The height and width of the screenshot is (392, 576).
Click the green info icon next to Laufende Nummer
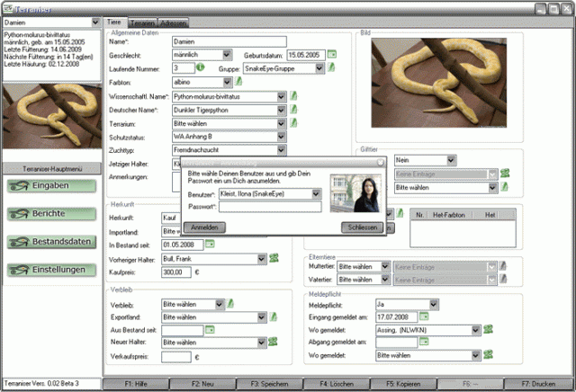pos(200,67)
